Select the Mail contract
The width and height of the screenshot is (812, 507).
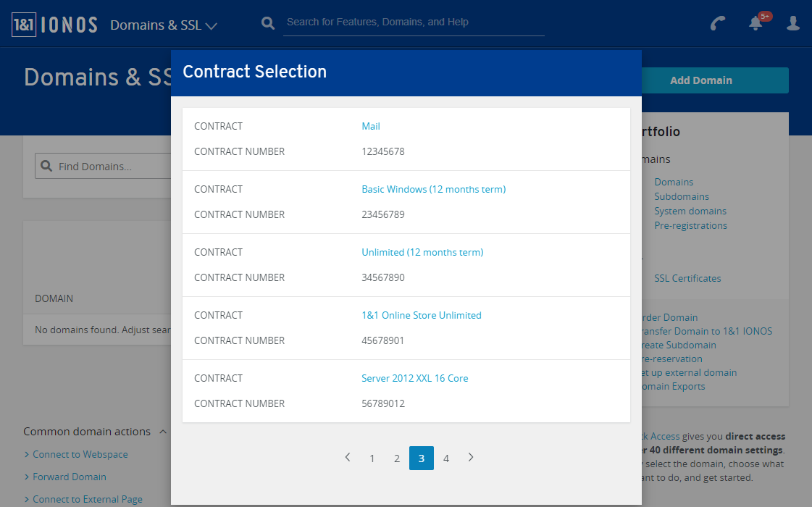pos(371,126)
